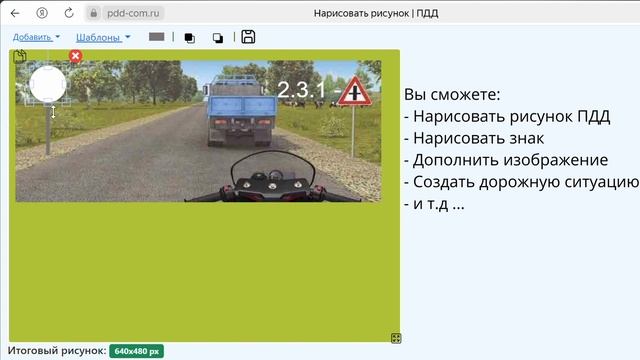This screenshot has height=360, width=640.
Task: Click the 2.3.1 sign label on image
Action: click(x=302, y=89)
